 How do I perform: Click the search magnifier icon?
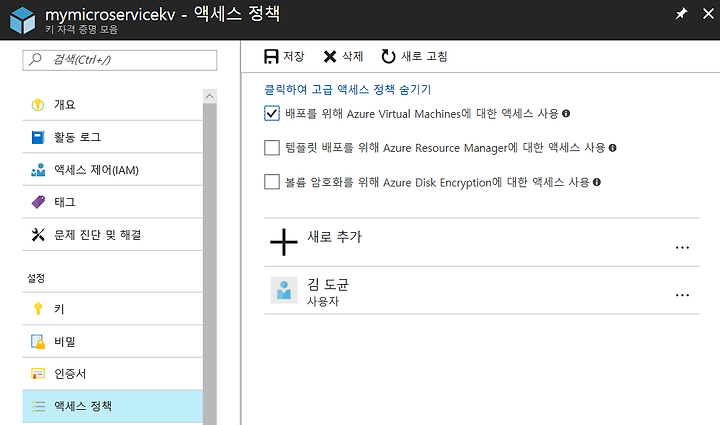coord(35,60)
